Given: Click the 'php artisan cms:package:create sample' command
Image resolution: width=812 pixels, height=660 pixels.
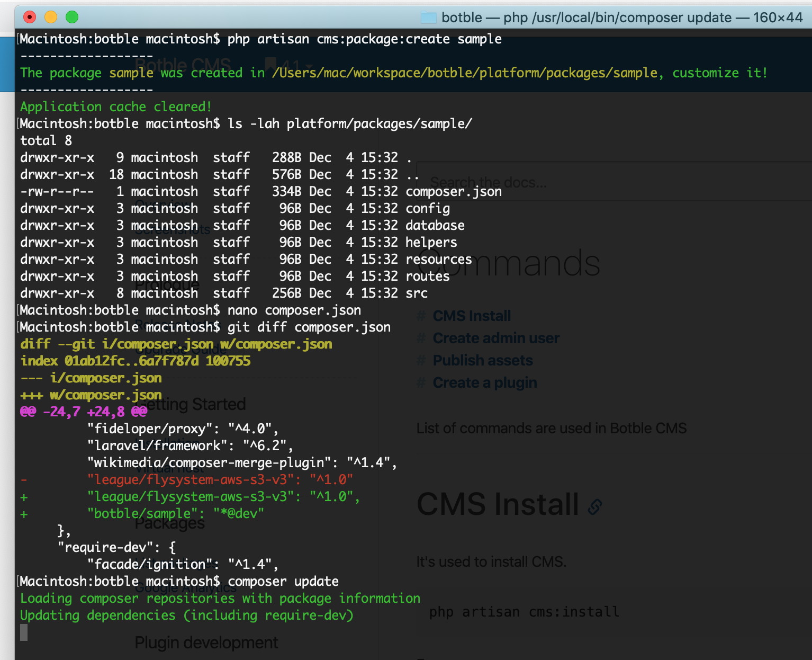Looking at the screenshot, I should [x=365, y=39].
